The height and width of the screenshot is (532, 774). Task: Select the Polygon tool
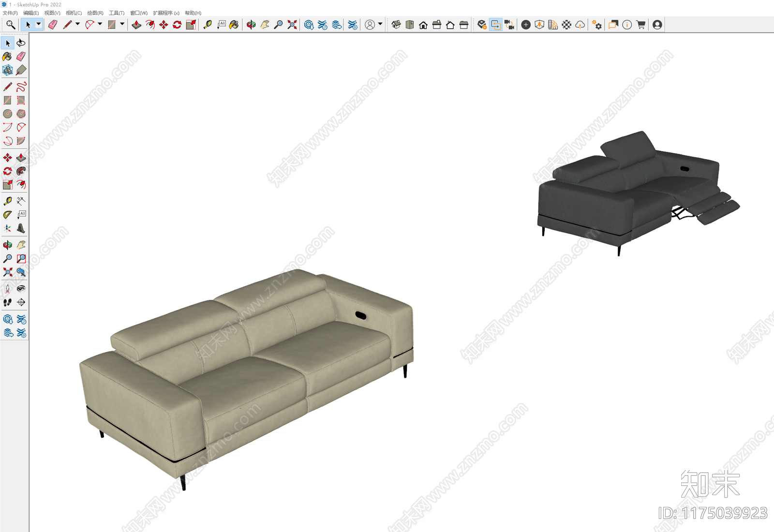21,114
